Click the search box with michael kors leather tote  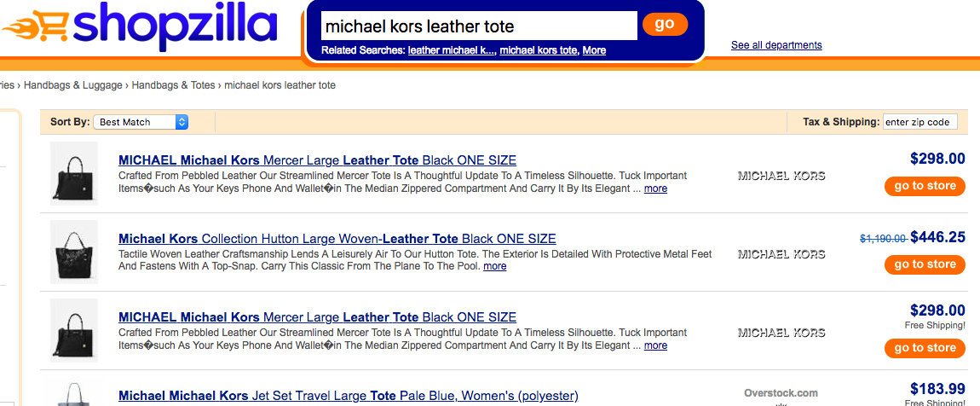tap(479, 26)
